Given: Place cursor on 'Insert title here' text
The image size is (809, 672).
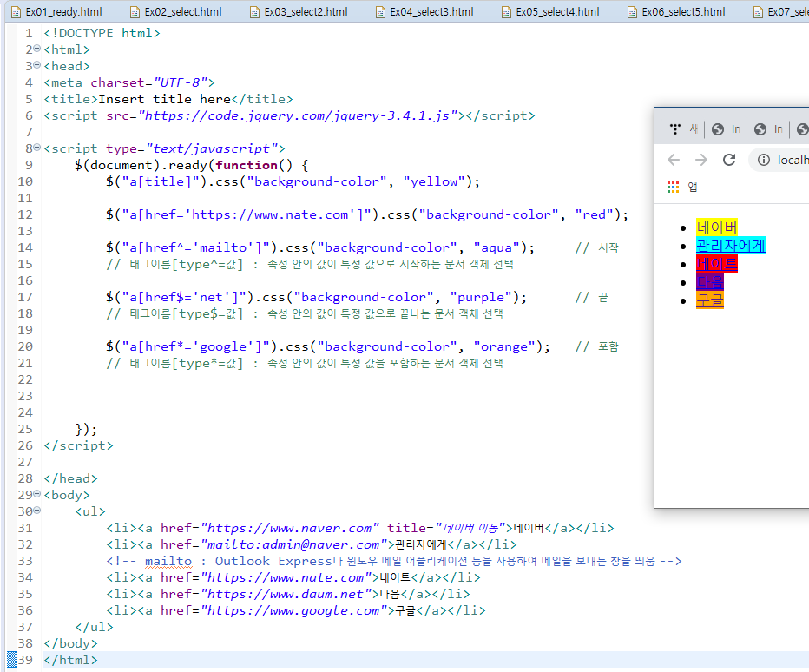Looking at the screenshot, I should 165,99.
